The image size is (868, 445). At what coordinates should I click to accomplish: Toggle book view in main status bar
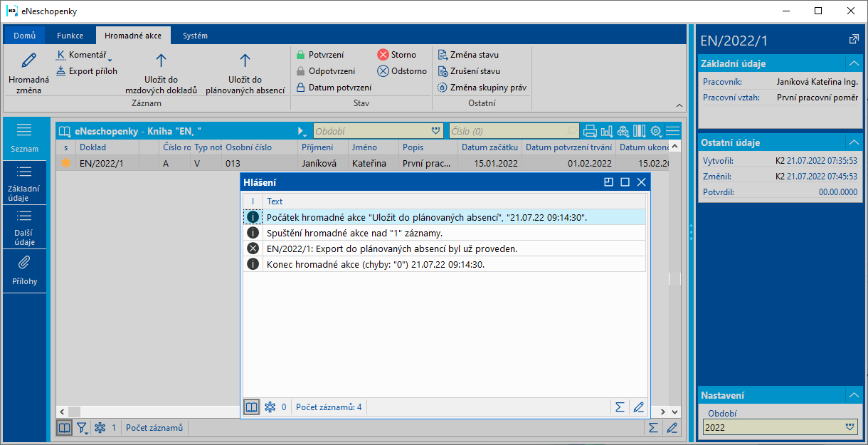[x=64, y=428]
